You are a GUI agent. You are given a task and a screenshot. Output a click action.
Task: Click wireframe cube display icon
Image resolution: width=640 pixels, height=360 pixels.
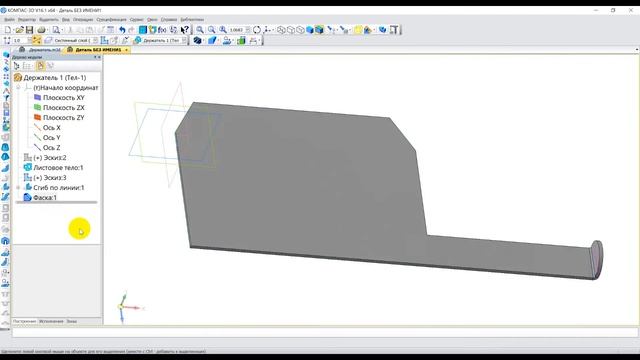[x=281, y=30]
